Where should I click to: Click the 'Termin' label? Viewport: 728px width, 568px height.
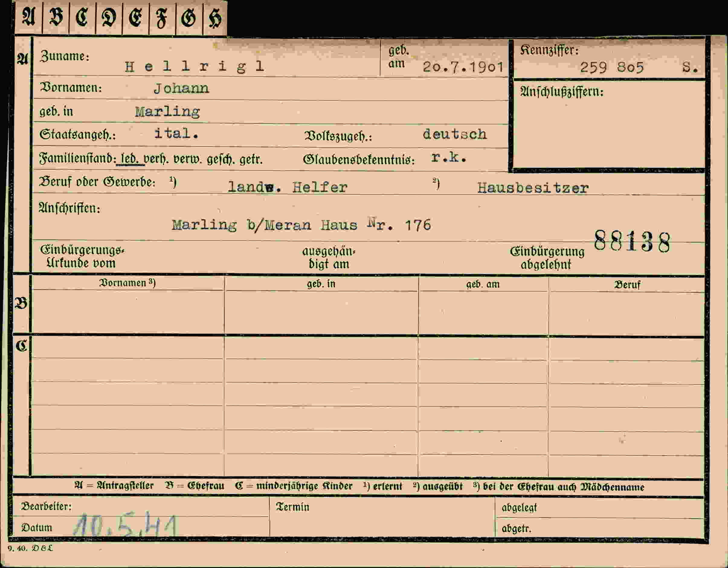coord(292,507)
